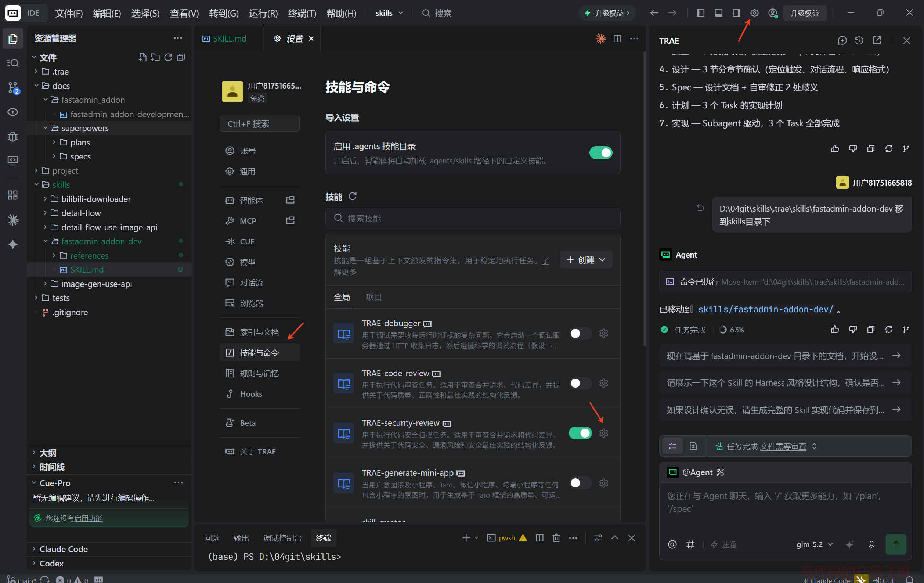924x583 pixels.
Task: Split the editor with split icon
Action: click(x=617, y=39)
